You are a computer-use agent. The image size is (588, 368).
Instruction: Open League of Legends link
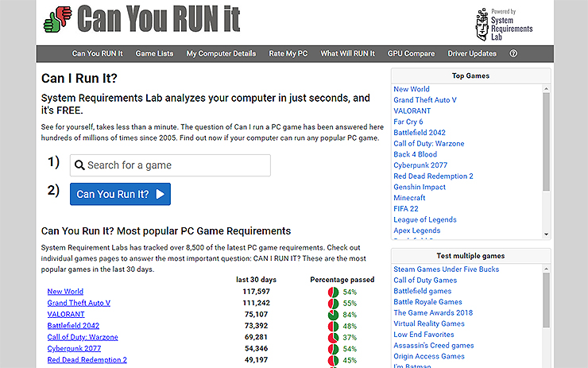coord(425,220)
